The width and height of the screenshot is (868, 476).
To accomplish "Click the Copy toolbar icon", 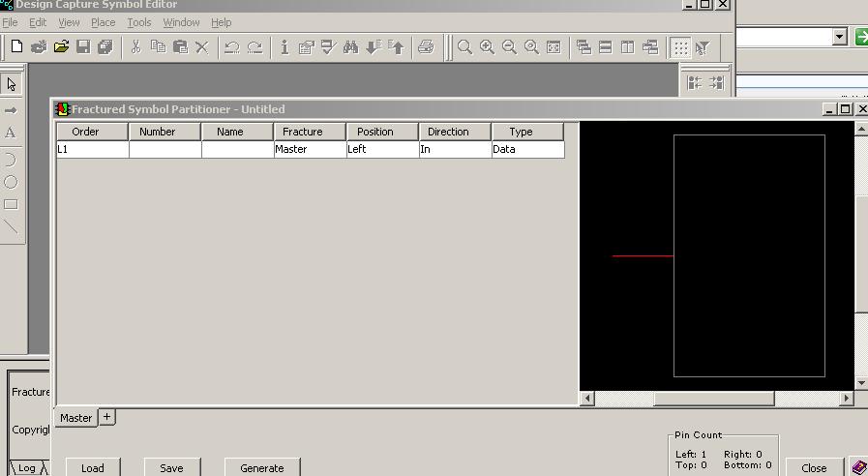I will (x=159, y=47).
